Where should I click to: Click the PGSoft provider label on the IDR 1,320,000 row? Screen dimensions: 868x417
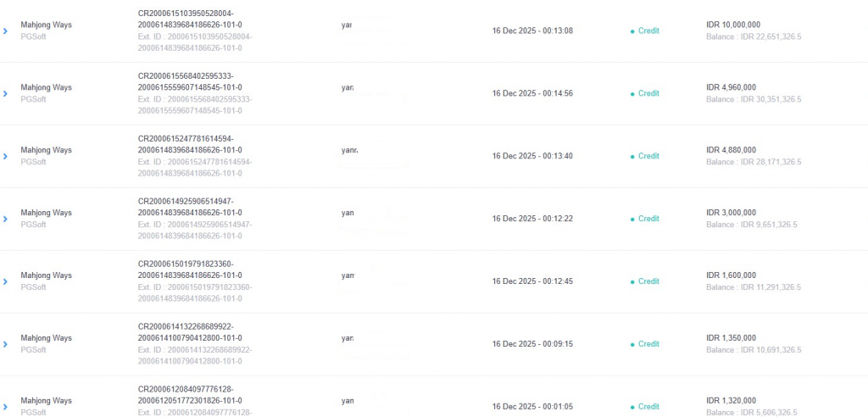click(33, 413)
